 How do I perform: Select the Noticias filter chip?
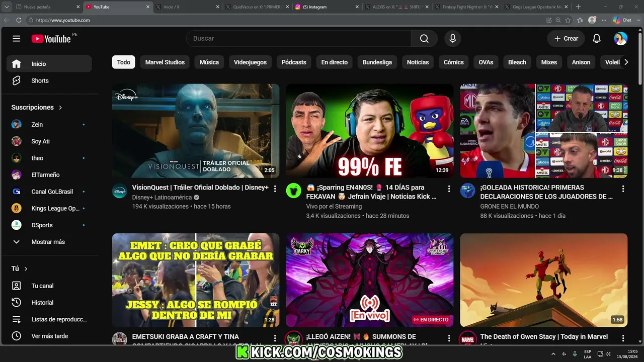pos(418,62)
